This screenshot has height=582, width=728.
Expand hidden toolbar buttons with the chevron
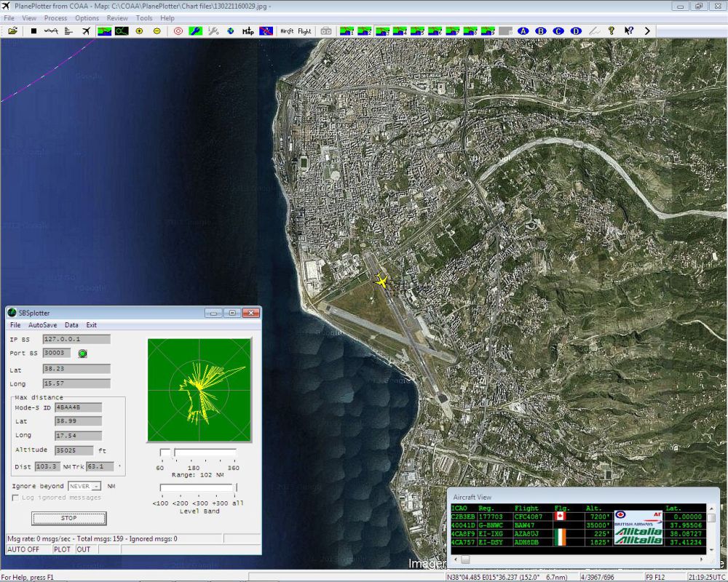tap(647, 31)
